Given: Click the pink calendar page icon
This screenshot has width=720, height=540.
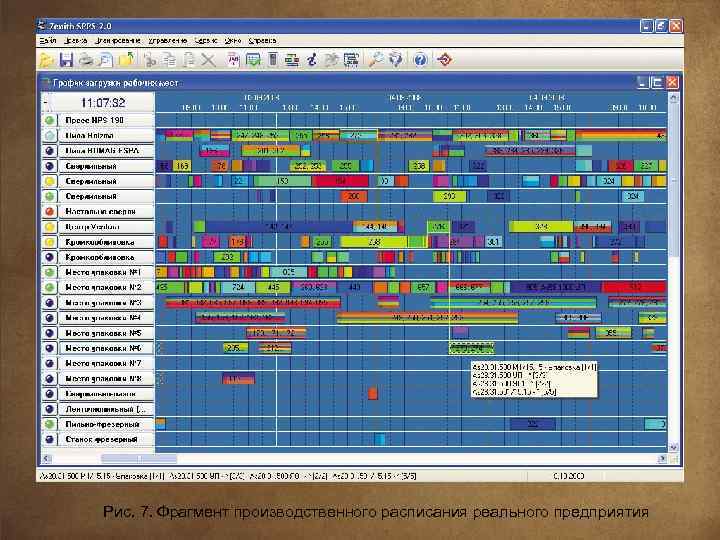Looking at the screenshot, I should click(x=234, y=60).
